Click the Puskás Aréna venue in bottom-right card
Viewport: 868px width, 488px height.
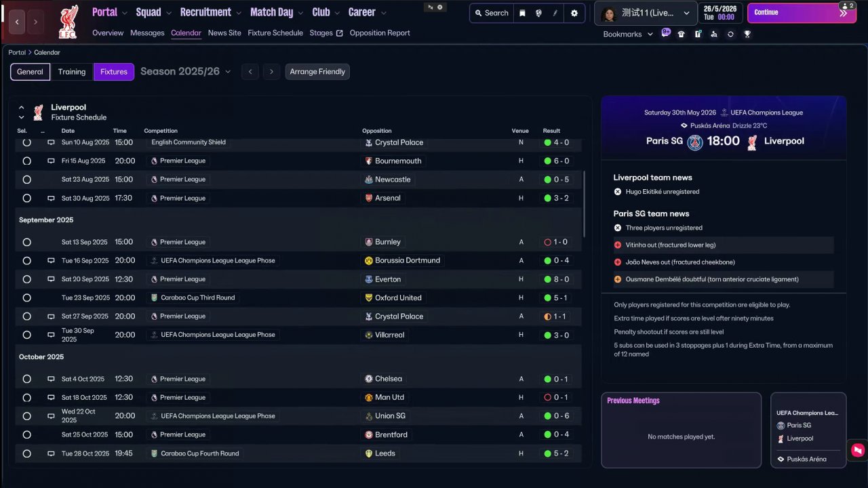[806, 460]
